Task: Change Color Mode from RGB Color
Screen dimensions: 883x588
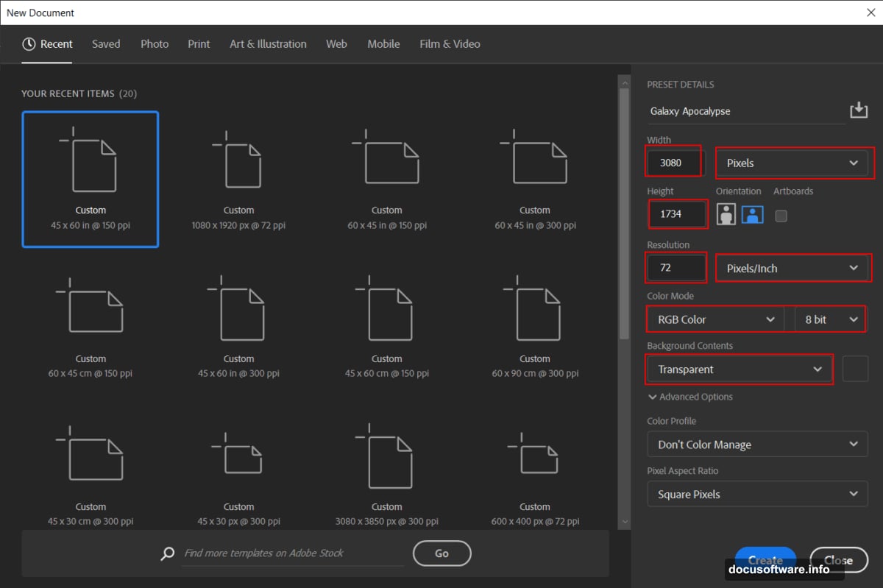Action: pyautogui.click(x=714, y=319)
